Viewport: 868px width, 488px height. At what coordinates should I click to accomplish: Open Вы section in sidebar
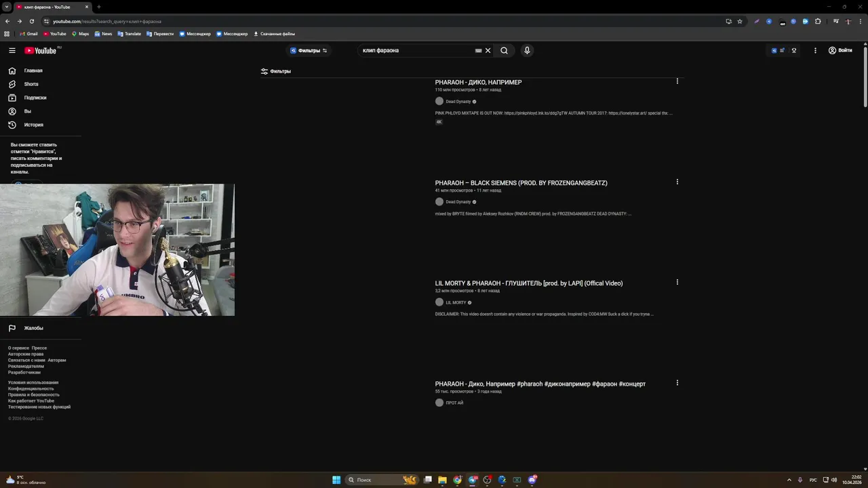pyautogui.click(x=27, y=111)
